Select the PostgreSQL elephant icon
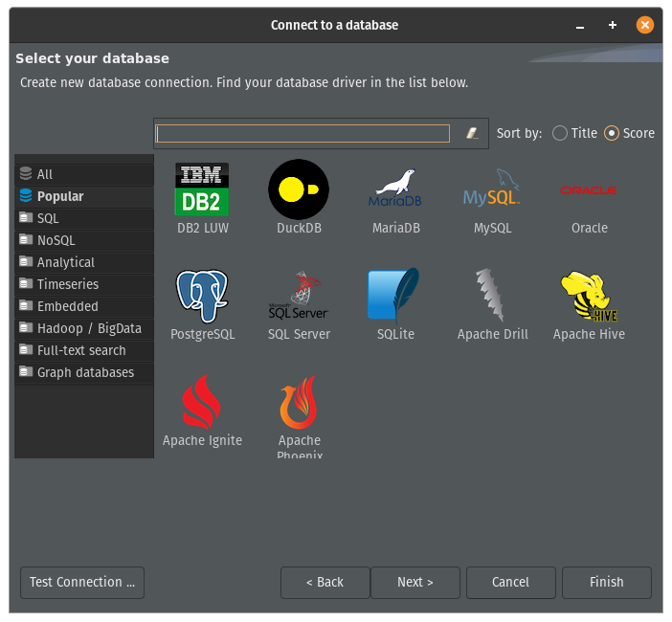This screenshot has width=672, height=622. pos(202,295)
